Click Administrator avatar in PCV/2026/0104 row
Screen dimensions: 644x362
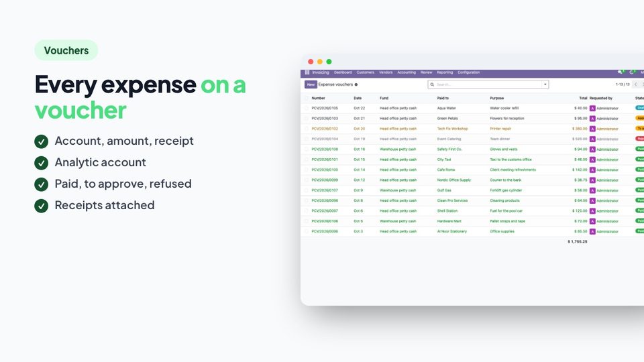[x=592, y=139]
